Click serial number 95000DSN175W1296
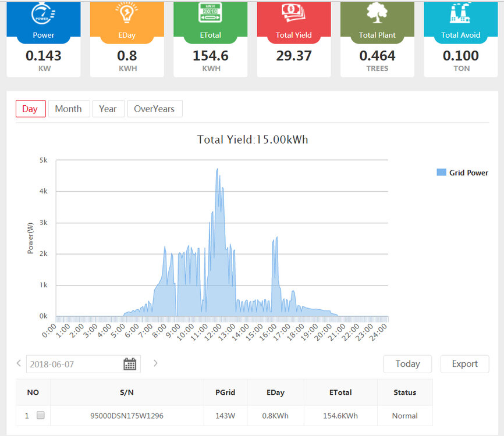 127,416
